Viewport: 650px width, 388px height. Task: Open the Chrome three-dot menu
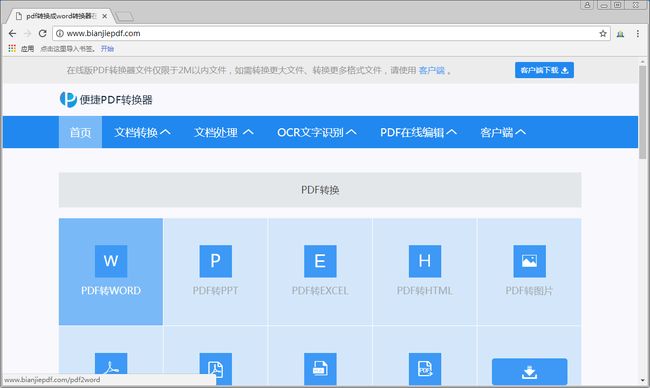pos(638,34)
